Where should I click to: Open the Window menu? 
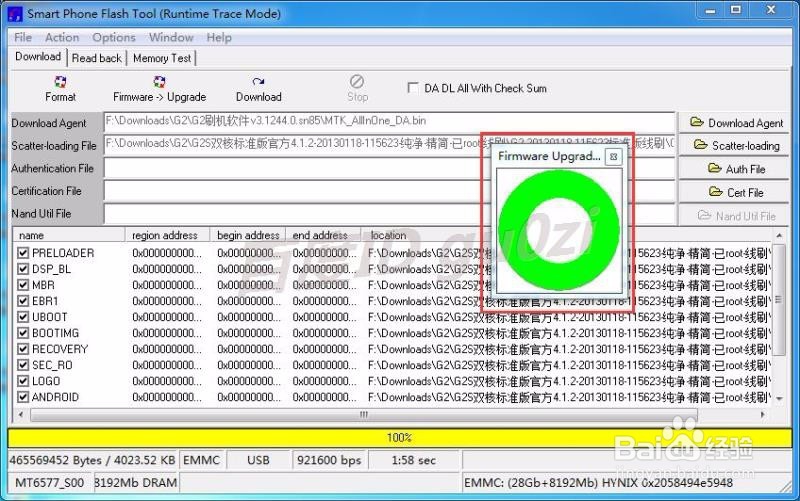(171, 37)
